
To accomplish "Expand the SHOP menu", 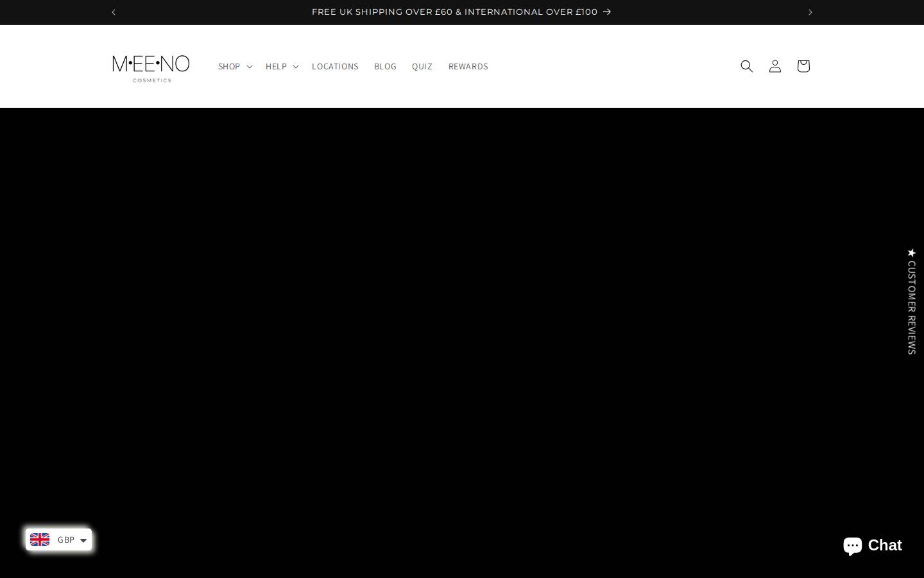I will tap(235, 66).
